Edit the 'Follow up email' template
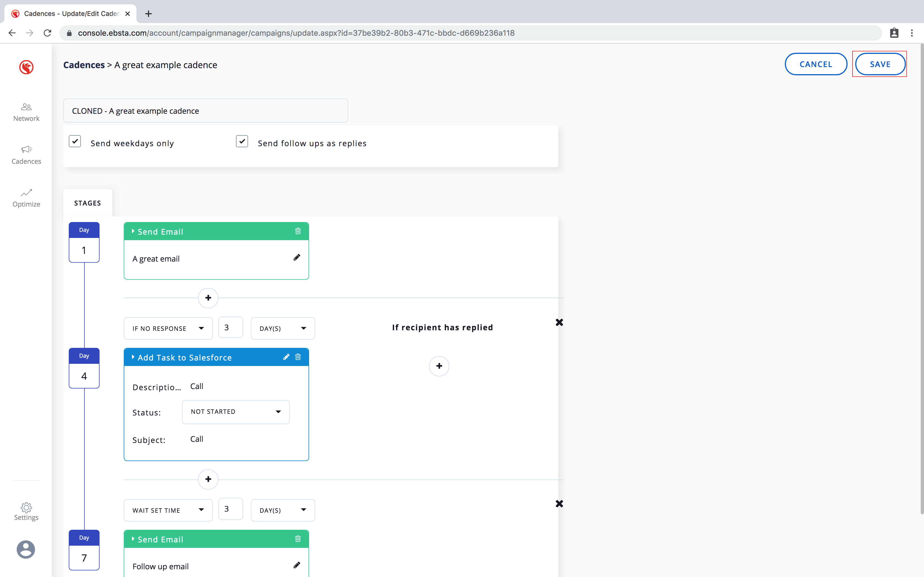The height and width of the screenshot is (577, 924). tap(297, 565)
